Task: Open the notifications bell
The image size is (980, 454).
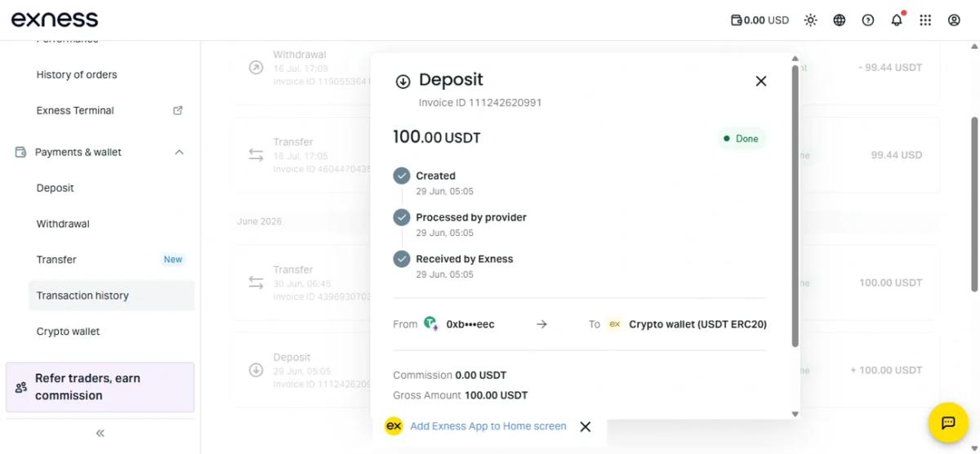Action: click(897, 20)
